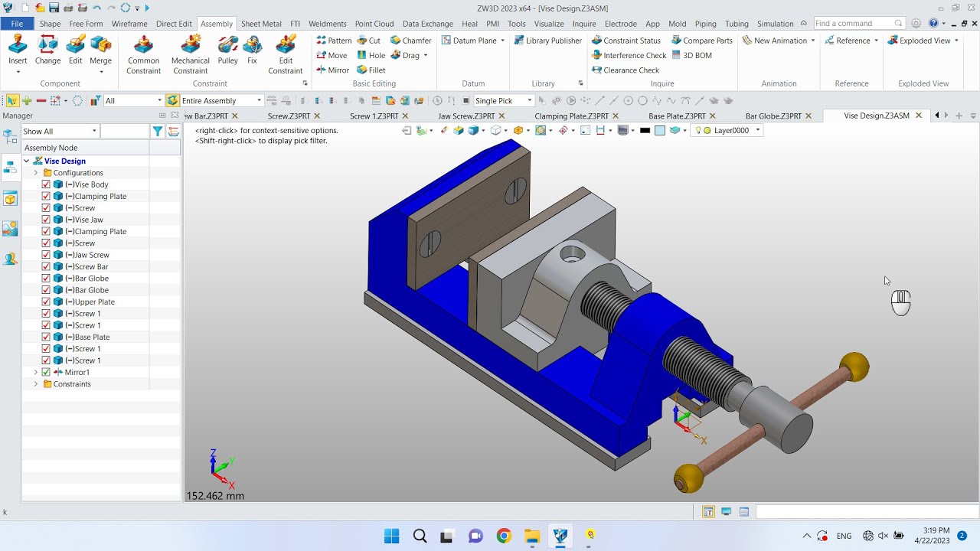Screen dimensions: 980x551
Task: Open Constraint Status
Action: (626, 41)
